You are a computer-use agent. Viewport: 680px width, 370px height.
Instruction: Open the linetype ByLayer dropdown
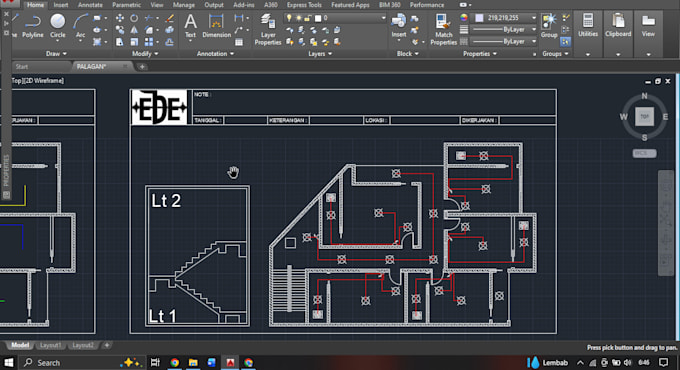point(534,42)
